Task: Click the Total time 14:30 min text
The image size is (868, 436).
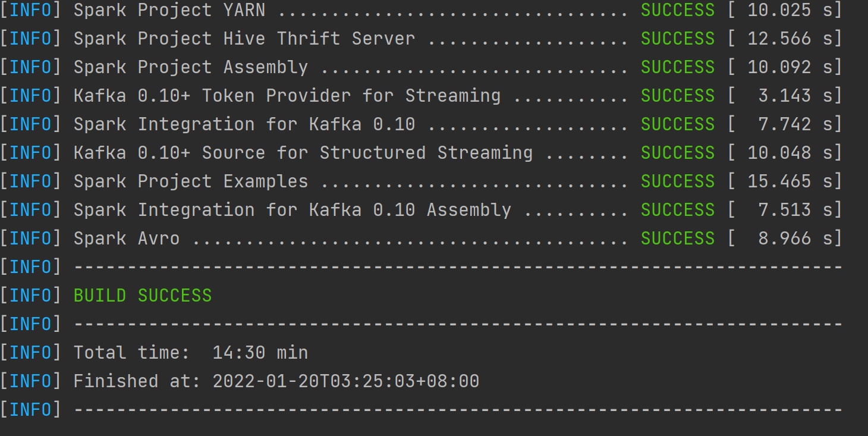Action: pos(191,353)
